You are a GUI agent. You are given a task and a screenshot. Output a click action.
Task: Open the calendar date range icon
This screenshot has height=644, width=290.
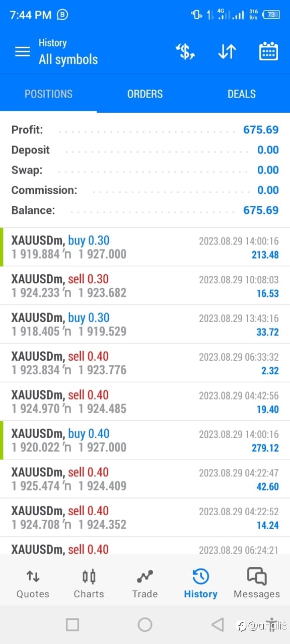pos(268,51)
